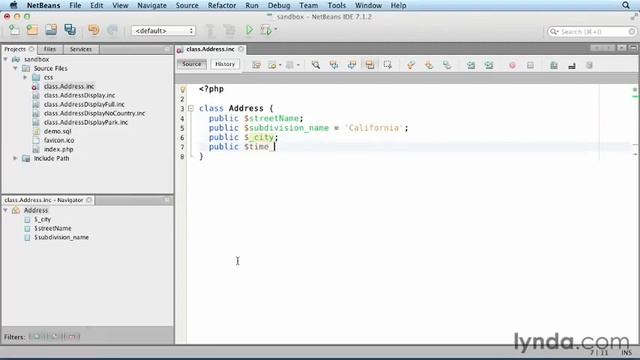Screen dimensions: 640x360
Task: Switch to History view button
Action: (x=225, y=64)
